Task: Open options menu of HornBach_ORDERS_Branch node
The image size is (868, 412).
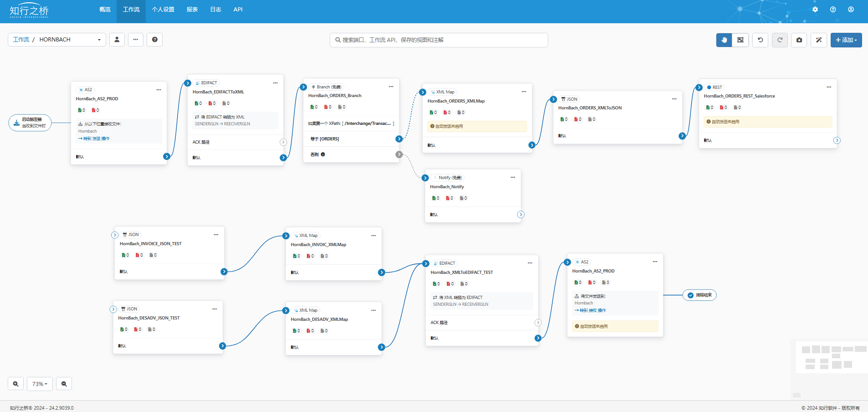Action: point(391,87)
